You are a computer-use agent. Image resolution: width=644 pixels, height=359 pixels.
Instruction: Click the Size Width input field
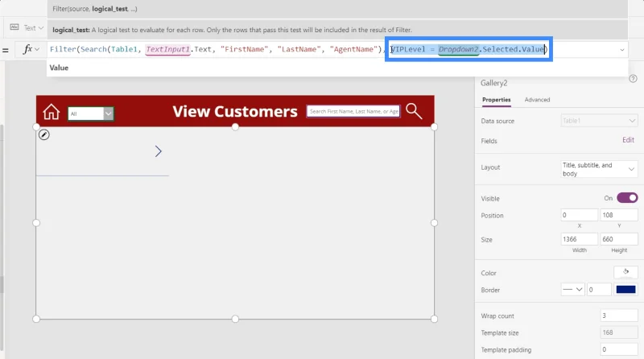click(x=579, y=239)
